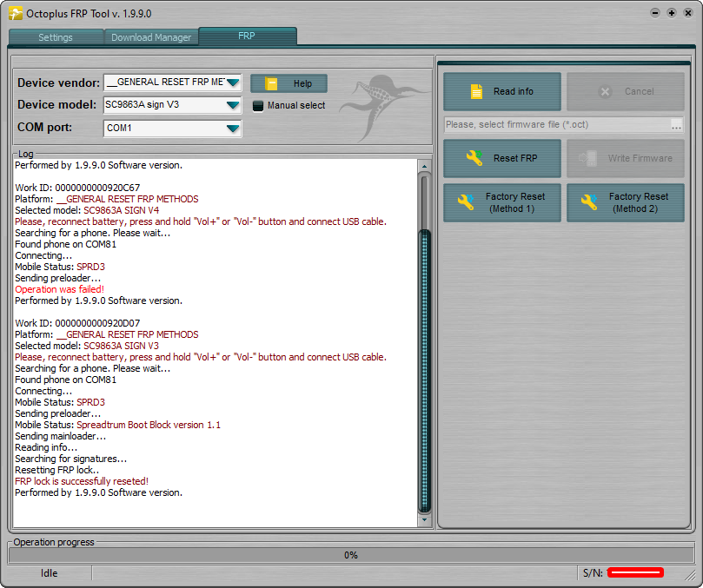The image size is (703, 588).
Task: Click the log vertical scrollbar thumb
Action: pyautogui.click(x=424, y=371)
